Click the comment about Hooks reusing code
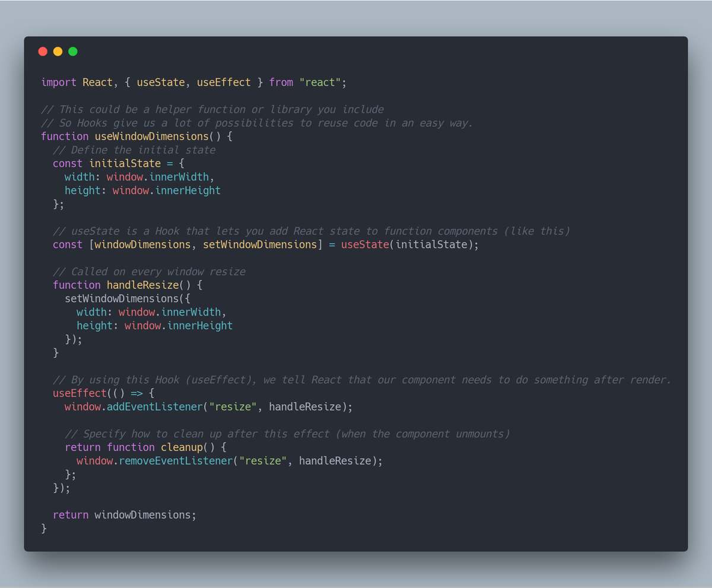 (257, 123)
